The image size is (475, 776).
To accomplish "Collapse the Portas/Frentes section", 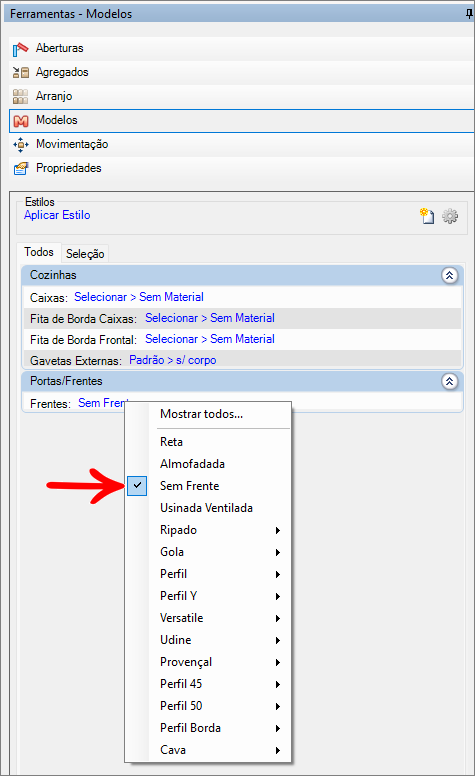I will click(x=449, y=381).
